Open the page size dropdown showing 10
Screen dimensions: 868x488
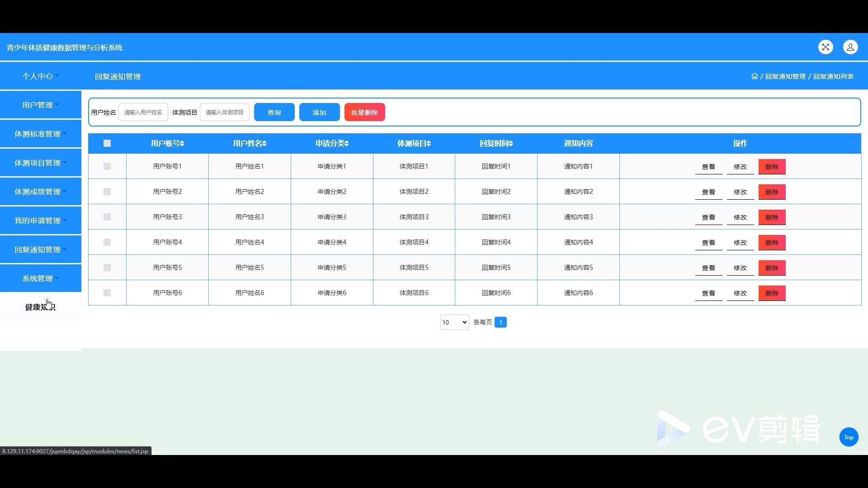click(x=454, y=322)
